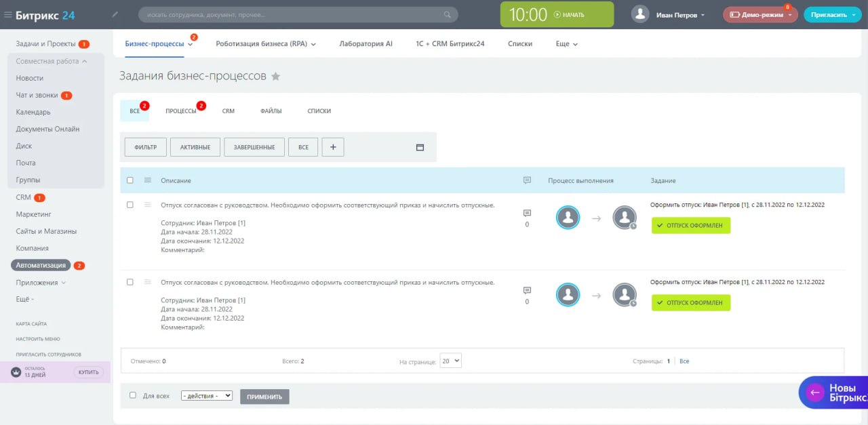868x425 pixels.
Task: Open Календарь in the sidebar
Action: (x=33, y=112)
